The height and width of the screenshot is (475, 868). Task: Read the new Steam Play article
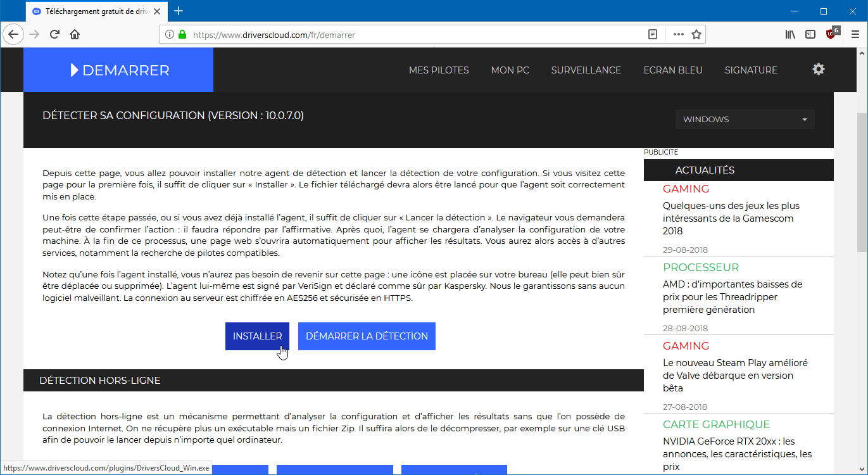coord(735,376)
